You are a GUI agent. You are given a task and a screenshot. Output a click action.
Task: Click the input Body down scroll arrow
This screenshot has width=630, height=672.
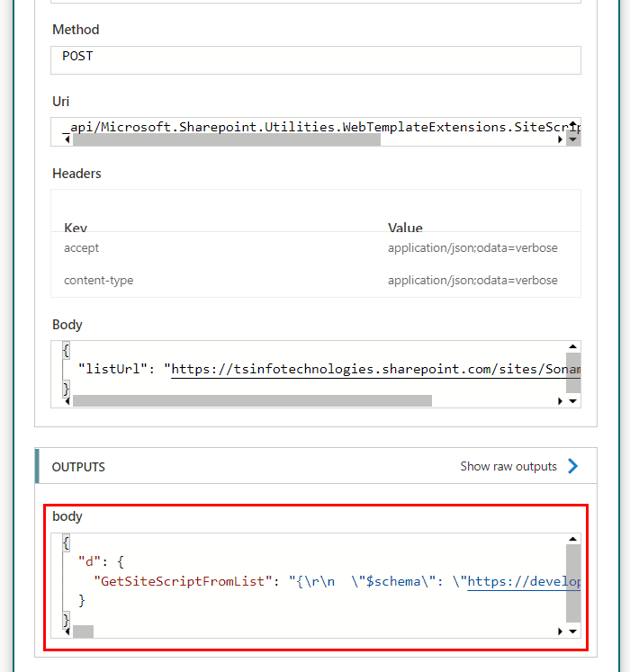tap(573, 401)
